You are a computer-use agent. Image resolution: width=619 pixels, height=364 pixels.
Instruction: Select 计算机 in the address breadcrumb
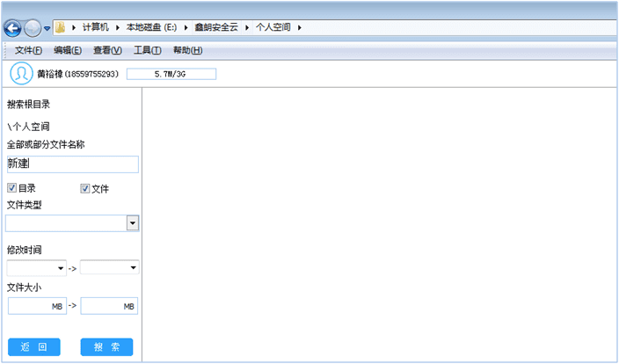pyautogui.click(x=95, y=27)
